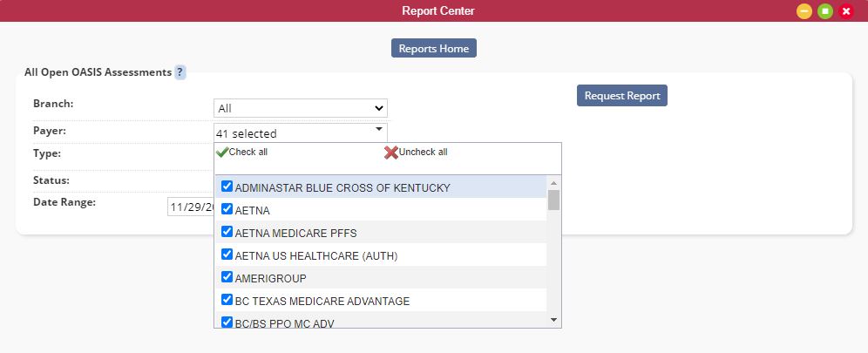The image size is (868, 353).
Task: Close Report Center with red X
Action: point(846,11)
